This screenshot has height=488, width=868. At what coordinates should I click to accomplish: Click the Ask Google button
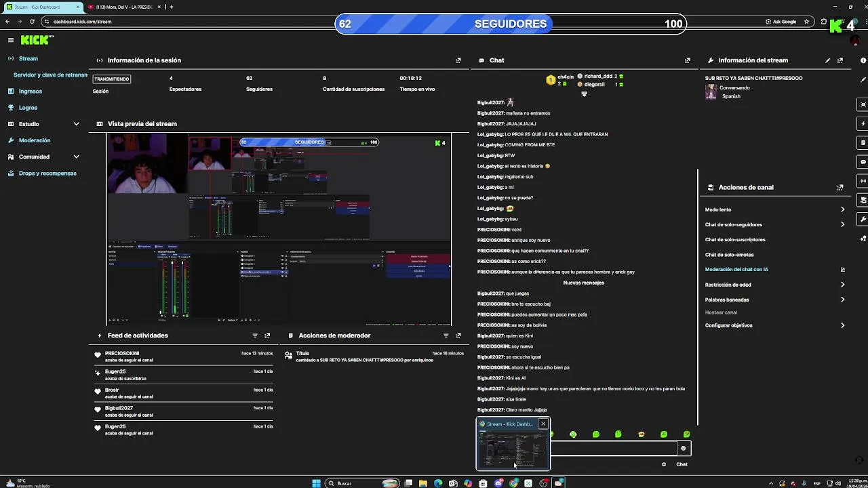(781, 22)
